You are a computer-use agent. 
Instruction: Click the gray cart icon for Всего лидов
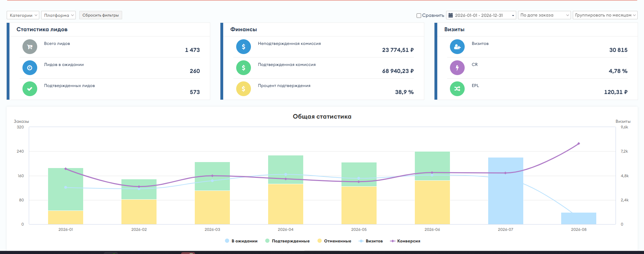click(30, 47)
